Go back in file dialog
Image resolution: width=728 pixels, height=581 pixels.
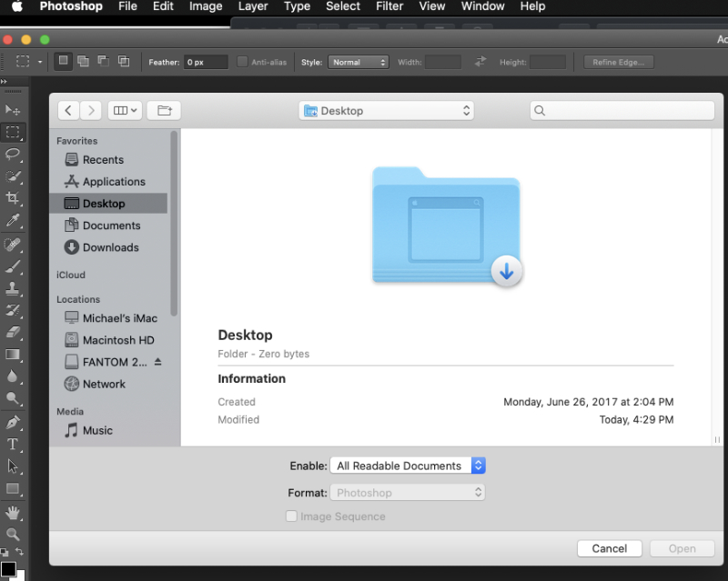point(68,110)
